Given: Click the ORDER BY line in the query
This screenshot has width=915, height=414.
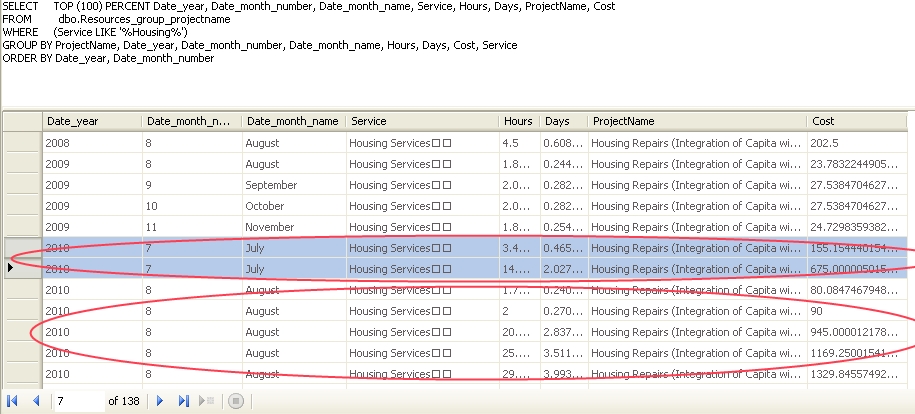Looking at the screenshot, I should (x=108, y=58).
